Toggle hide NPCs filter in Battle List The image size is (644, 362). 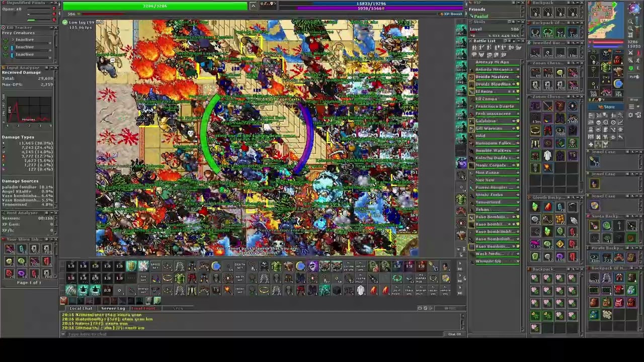474,54
